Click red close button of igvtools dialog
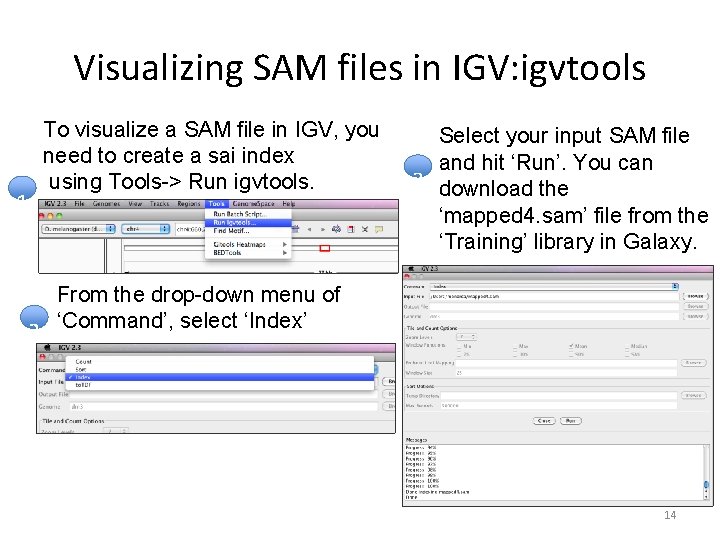 pos(406,276)
